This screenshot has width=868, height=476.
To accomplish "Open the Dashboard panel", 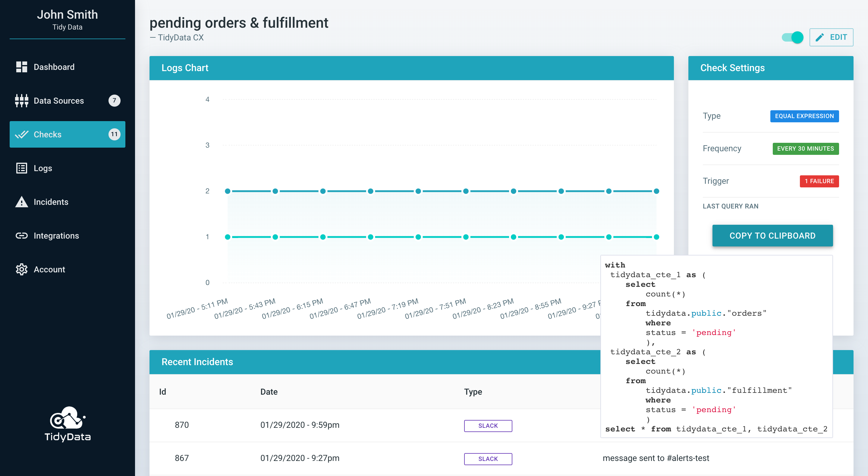I will point(54,67).
